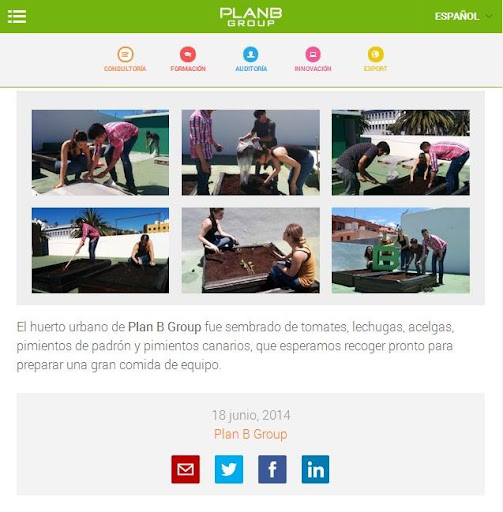Open the photo of man raking the soil

coord(100,250)
